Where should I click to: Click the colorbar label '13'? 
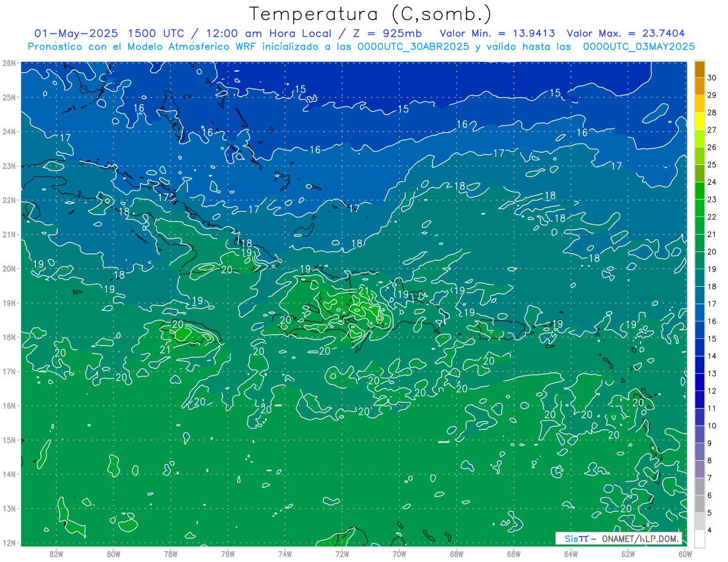point(712,373)
